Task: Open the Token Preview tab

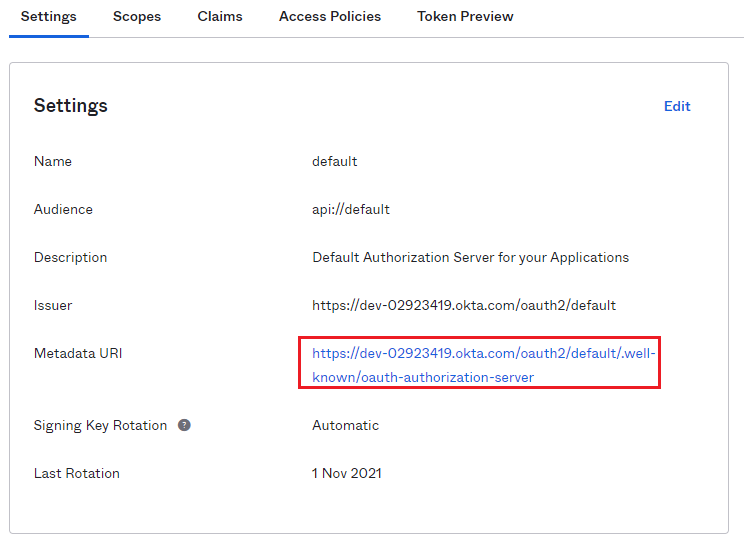Action: click(x=465, y=17)
